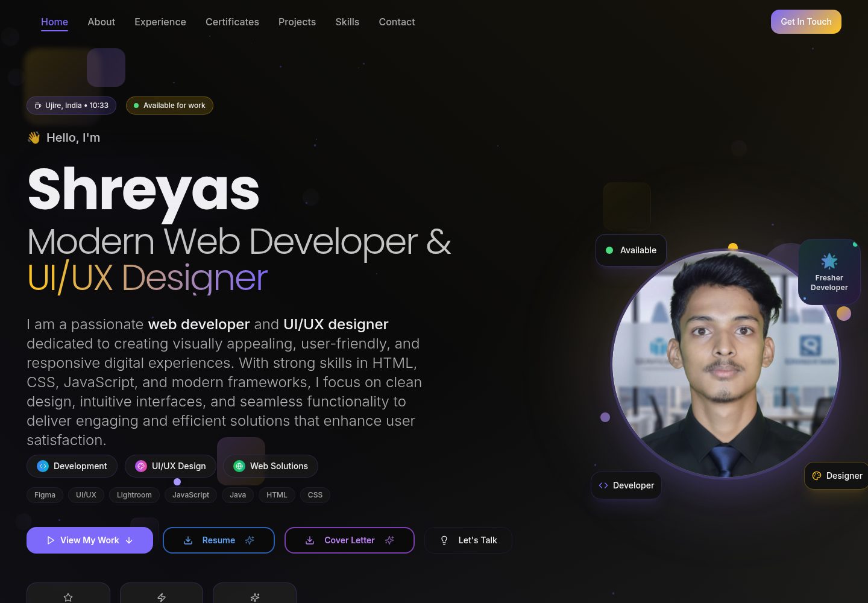Click the down arrow in View My Work
This screenshot has width=868, height=603.
pos(129,540)
